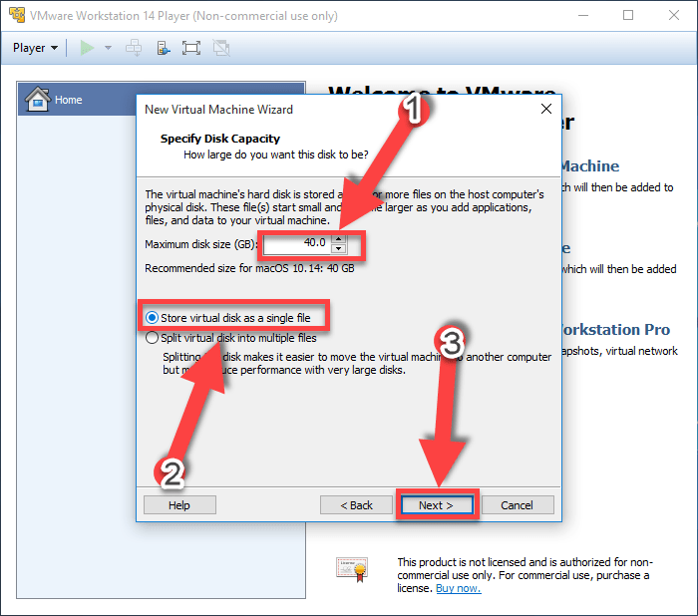Screen dimensions: 698x616
Task: Open the virtual machine settings toolbar icon
Action: tap(163, 48)
